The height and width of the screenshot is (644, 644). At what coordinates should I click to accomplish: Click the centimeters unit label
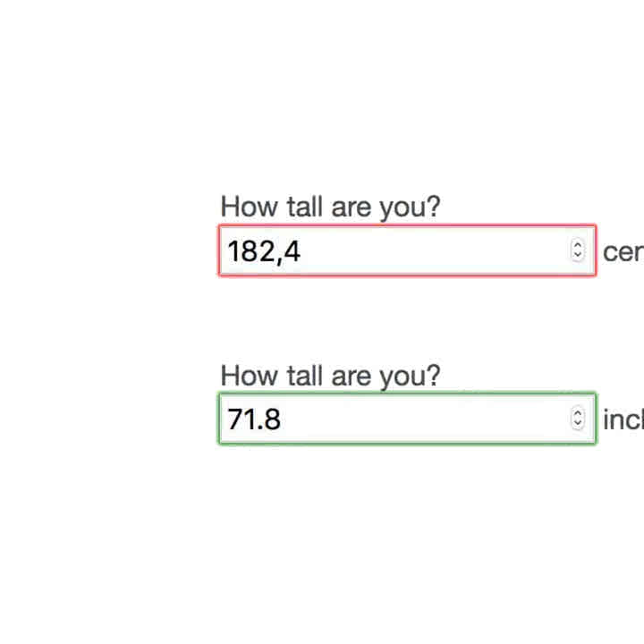pyautogui.click(x=623, y=251)
